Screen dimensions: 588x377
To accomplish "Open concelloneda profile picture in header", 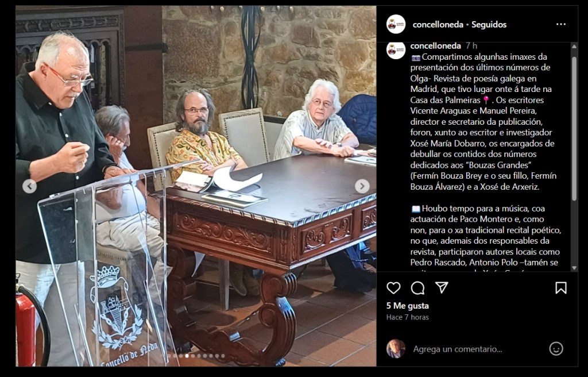I will 396,24.
